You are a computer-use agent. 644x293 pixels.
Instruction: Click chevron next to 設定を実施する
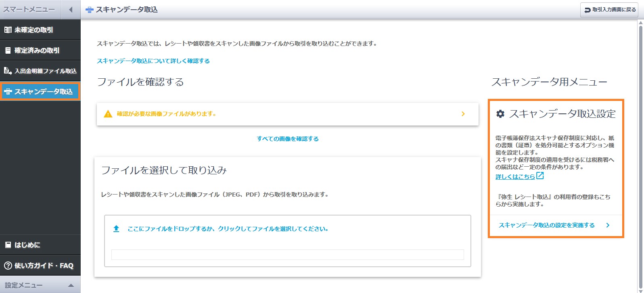tap(608, 225)
